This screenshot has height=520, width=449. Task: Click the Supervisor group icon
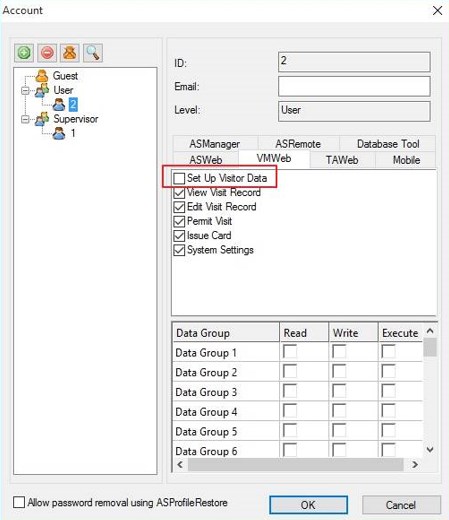tap(42, 119)
